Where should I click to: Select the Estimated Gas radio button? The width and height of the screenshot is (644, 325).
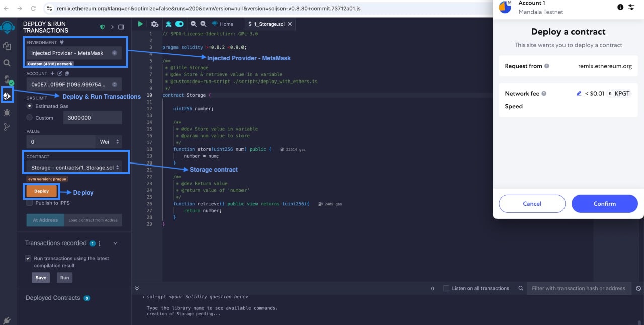[x=29, y=106]
